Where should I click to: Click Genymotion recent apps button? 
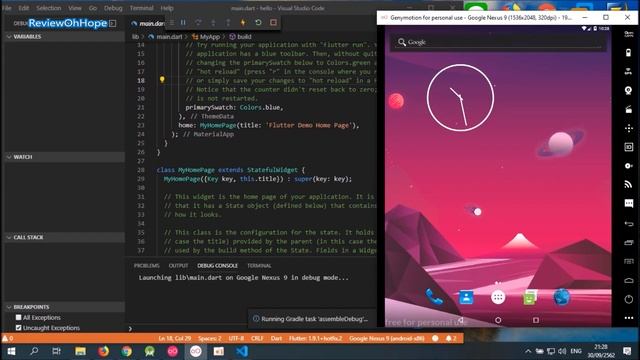pyautogui.click(x=629, y=242)
